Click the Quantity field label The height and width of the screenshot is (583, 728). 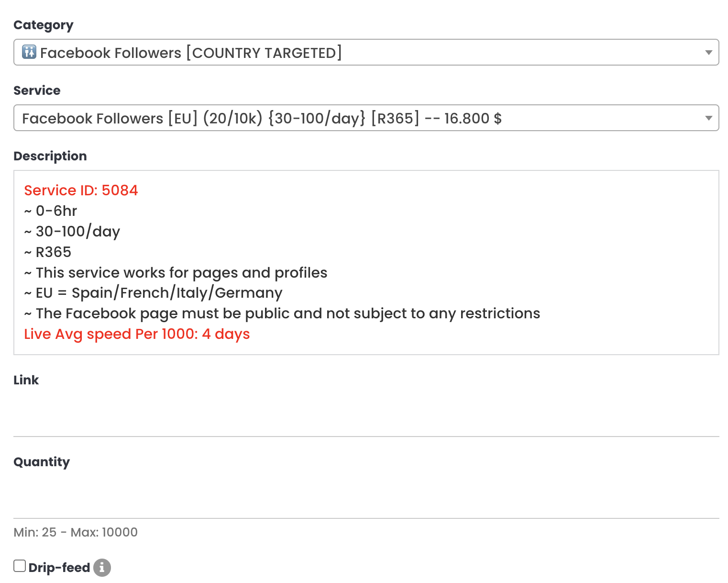[x=42, y=462]
